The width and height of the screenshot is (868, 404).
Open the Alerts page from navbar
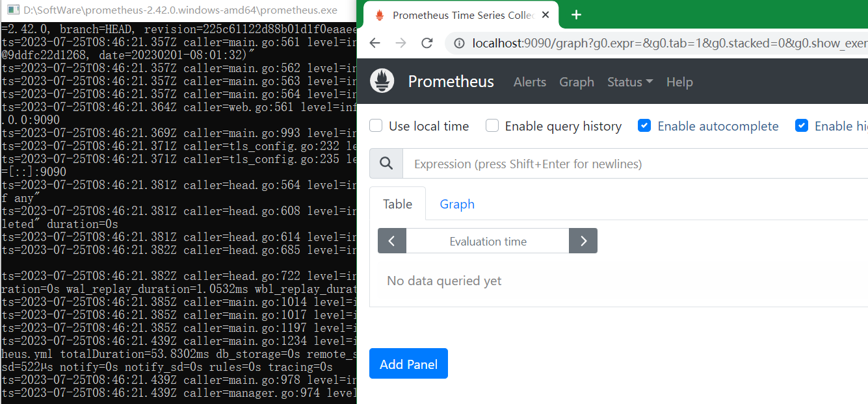(530, 82)
